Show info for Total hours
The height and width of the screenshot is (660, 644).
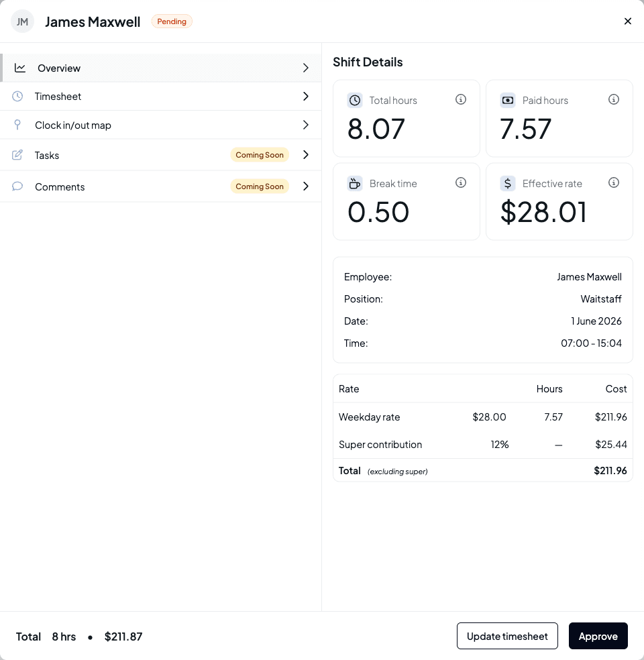461,99
